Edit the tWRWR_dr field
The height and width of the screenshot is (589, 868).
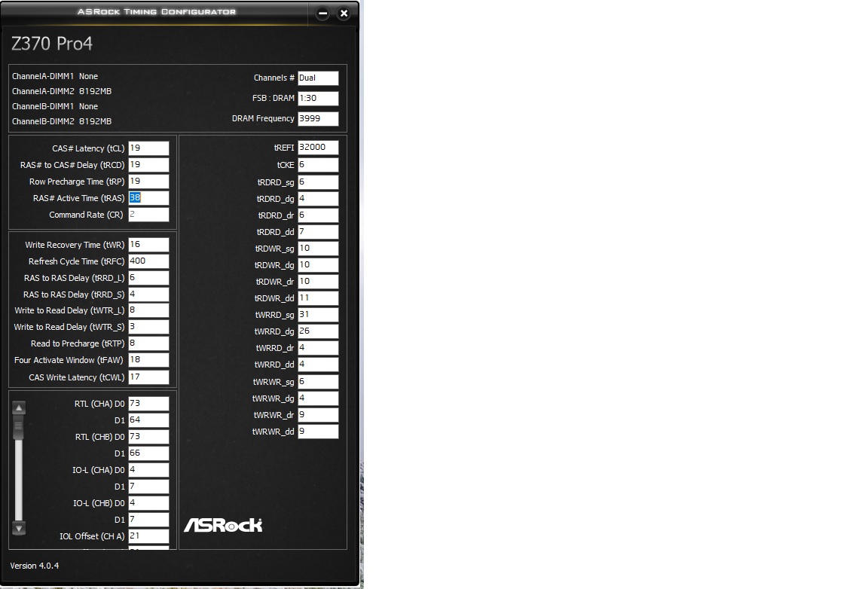[x=318, y=415]
